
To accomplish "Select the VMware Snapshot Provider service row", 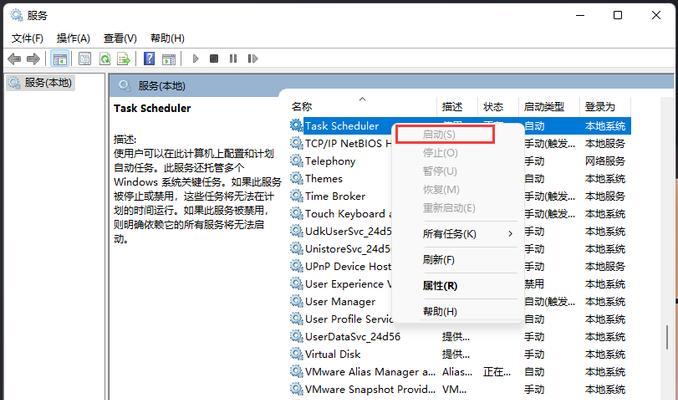I will 460,389.
